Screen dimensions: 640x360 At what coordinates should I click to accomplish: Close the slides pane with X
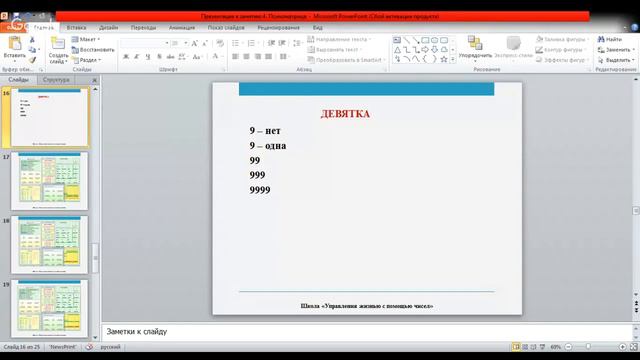[94, 80]
